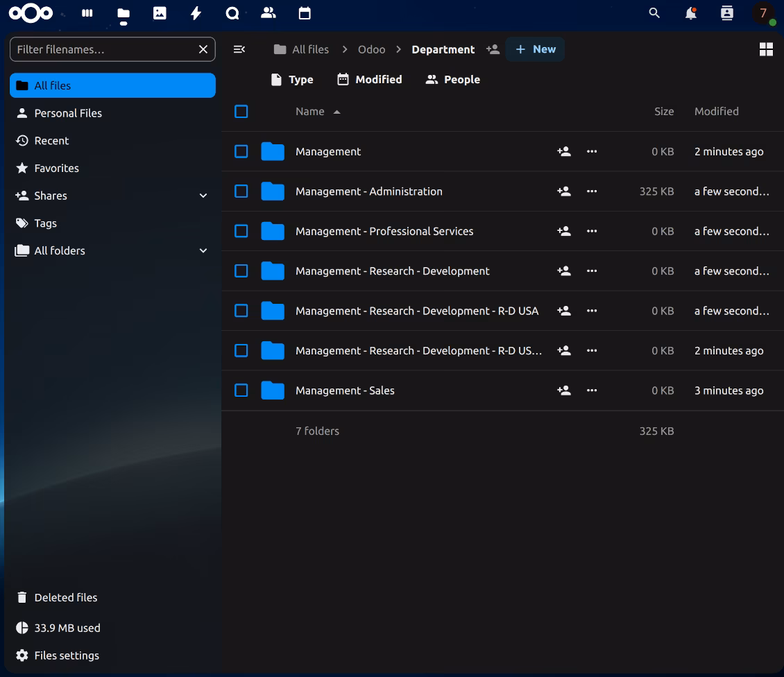Open the Calendar app icon
This screenshot has width=784, height=677.
(x=305, y=13)
